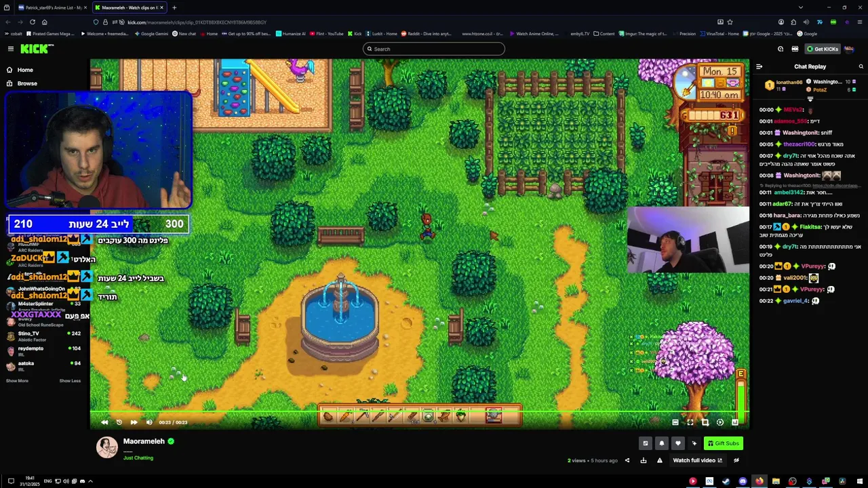Rewind the clip with the skip-back control

tap(104, 422)
